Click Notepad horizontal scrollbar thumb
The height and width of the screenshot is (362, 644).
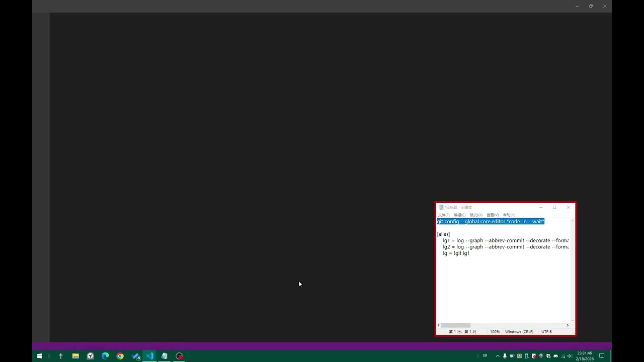[456, 325]
